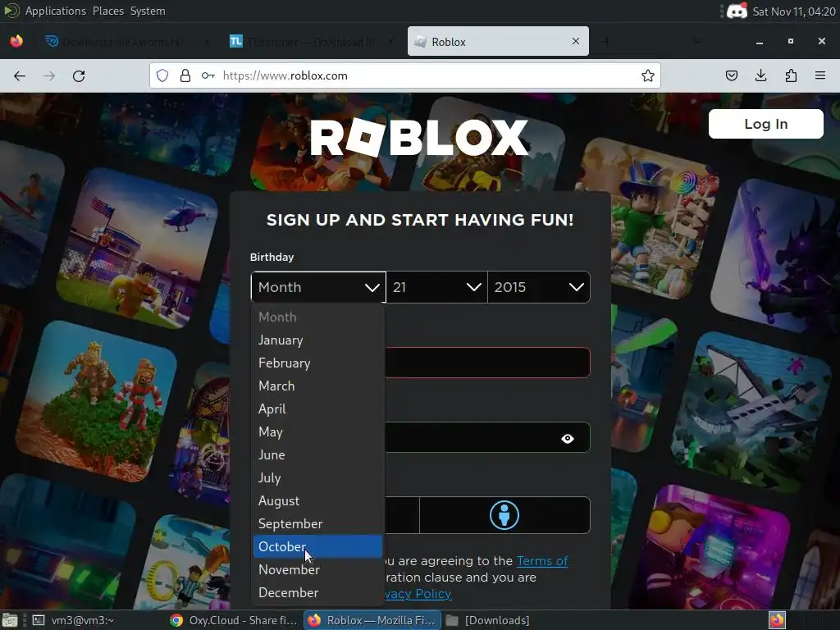
Task: Click the Log In button
Action: 765,124
